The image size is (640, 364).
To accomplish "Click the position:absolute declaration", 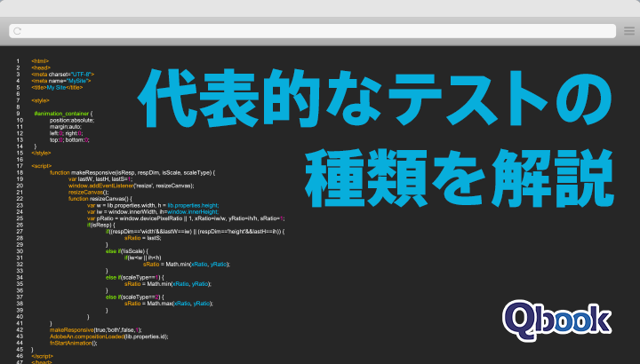I will tap(72, 120).
